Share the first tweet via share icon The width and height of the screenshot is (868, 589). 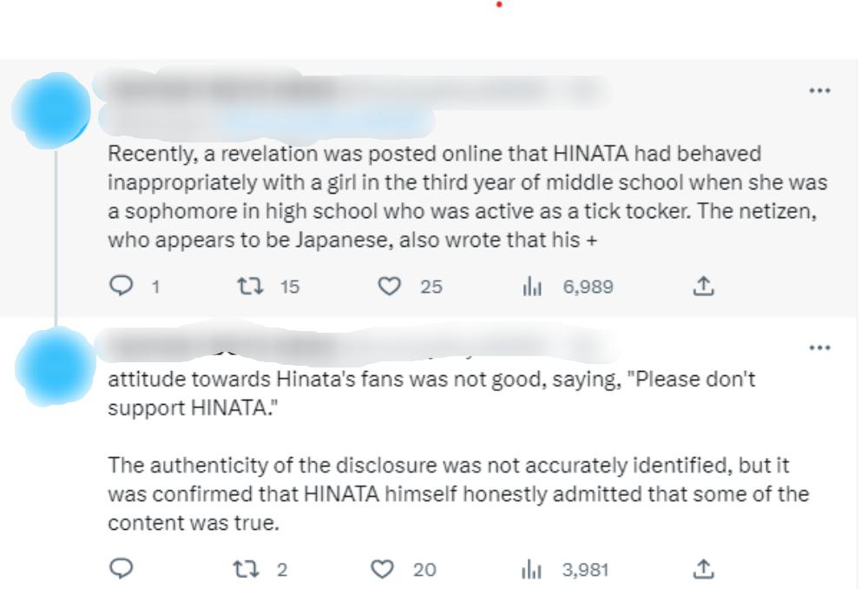point(703,286)
